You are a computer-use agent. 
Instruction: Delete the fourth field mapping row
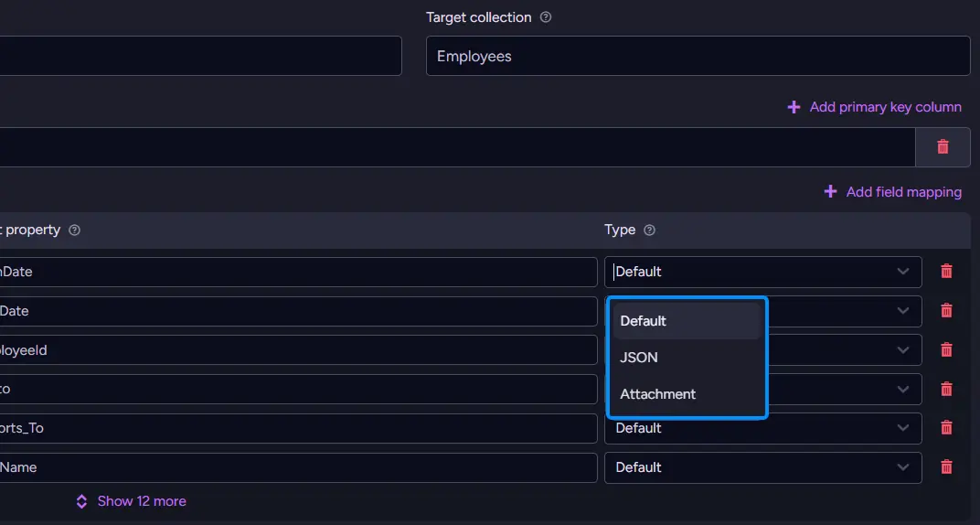coord(946,389)
